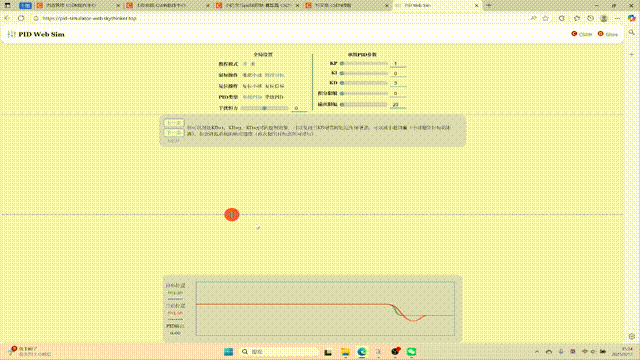Click the next step button in tutorial box
The height and width of the screenshot is (360, 640).
click(174, 133)
